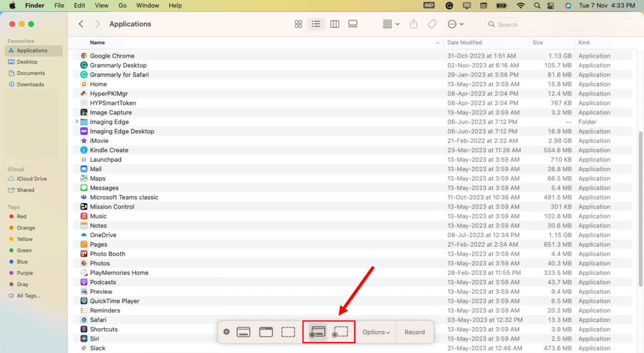The width and height of the screenshot is (644, 353).
Task: Click the Share toolbar icon
Action: click(x=414, y=24)
